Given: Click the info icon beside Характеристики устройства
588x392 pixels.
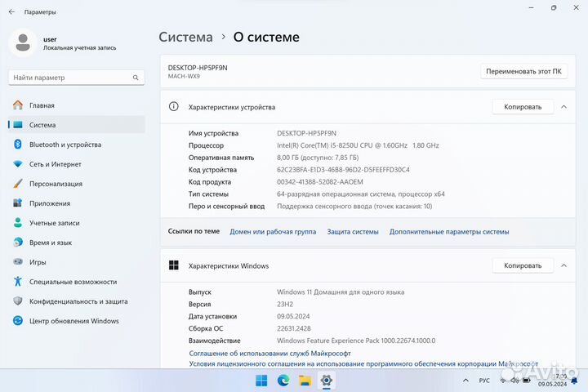Looking at the screenshot, I should (174, 106).
